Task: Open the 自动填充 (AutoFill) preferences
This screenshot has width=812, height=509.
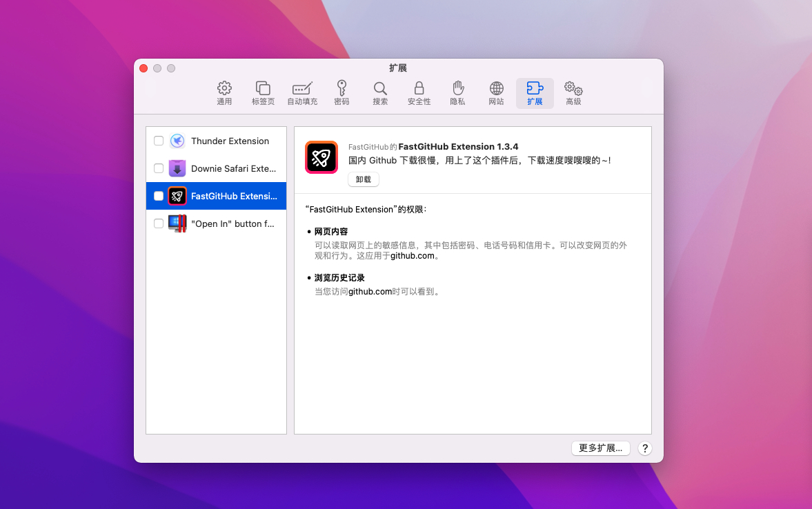Action: (x=302, y=93)
